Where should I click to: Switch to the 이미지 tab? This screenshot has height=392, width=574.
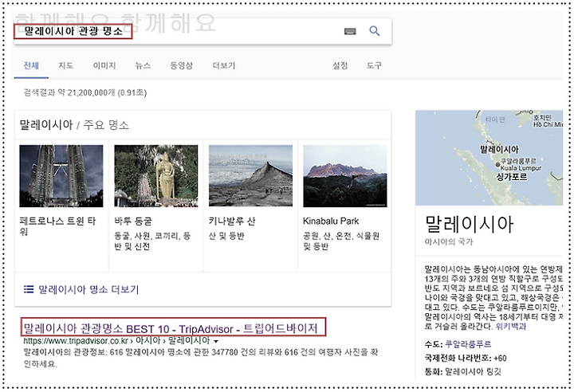click(104, 65)
